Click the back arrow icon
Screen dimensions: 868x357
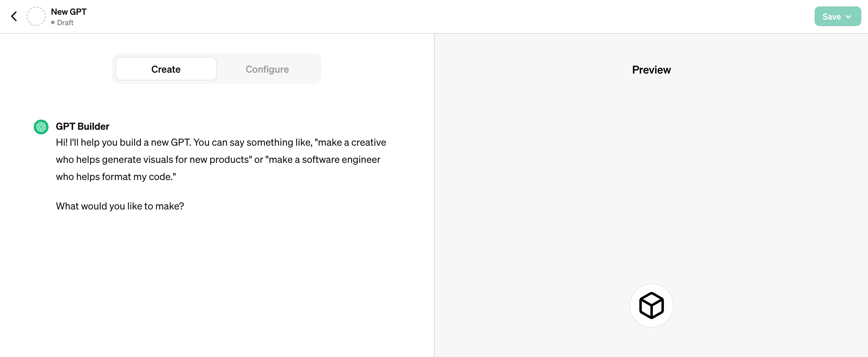(x=14, y=16)
